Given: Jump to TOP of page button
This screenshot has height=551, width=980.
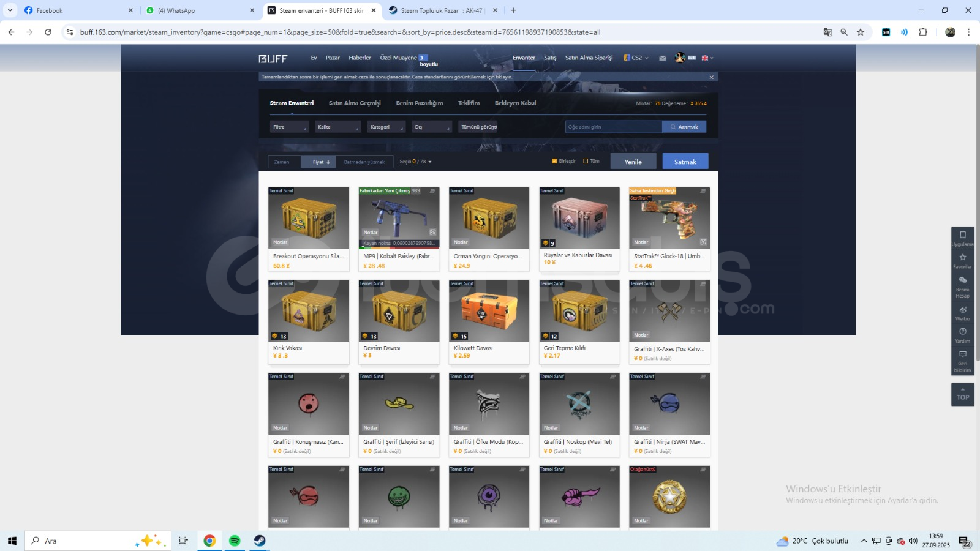Looking at the screenshot, I should point(963,394).
